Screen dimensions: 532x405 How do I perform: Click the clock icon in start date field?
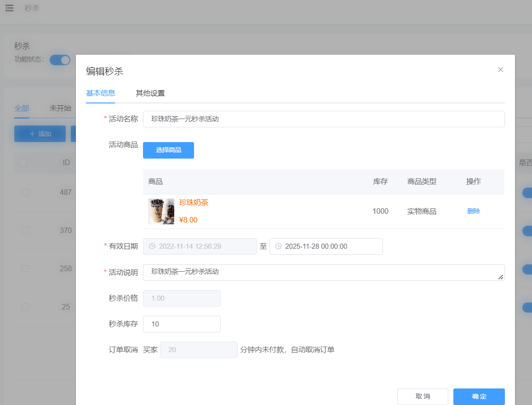pyautogui.click(x=152, y=246)
